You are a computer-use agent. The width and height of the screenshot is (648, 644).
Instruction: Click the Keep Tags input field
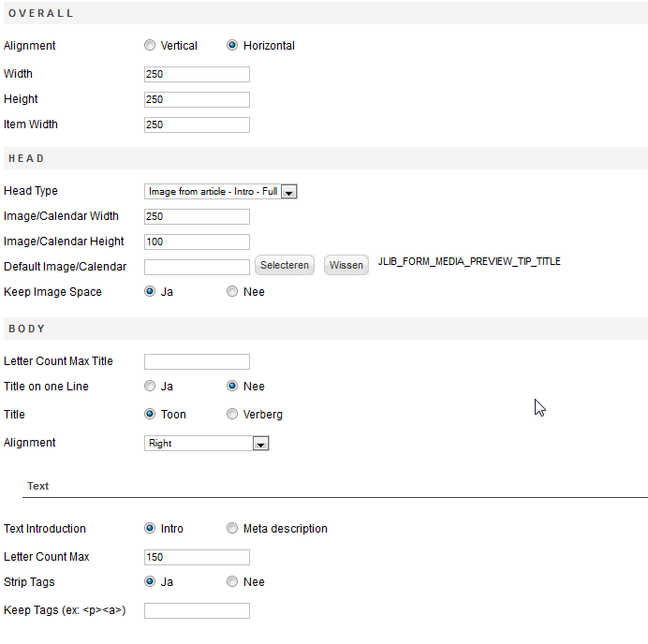(x=197, y=611)
